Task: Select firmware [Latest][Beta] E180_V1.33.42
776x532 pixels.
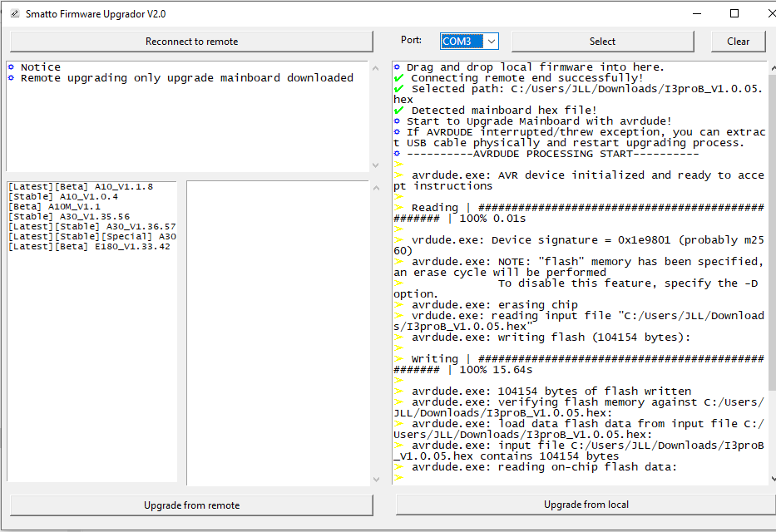Action: [x=89, y=246]
